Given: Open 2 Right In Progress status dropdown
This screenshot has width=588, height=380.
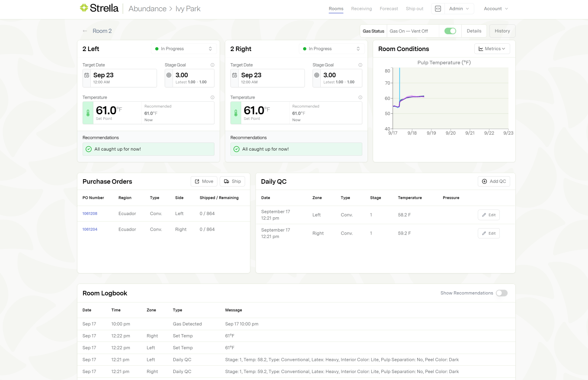Looking at the screenshot, I should pos(332,49).
